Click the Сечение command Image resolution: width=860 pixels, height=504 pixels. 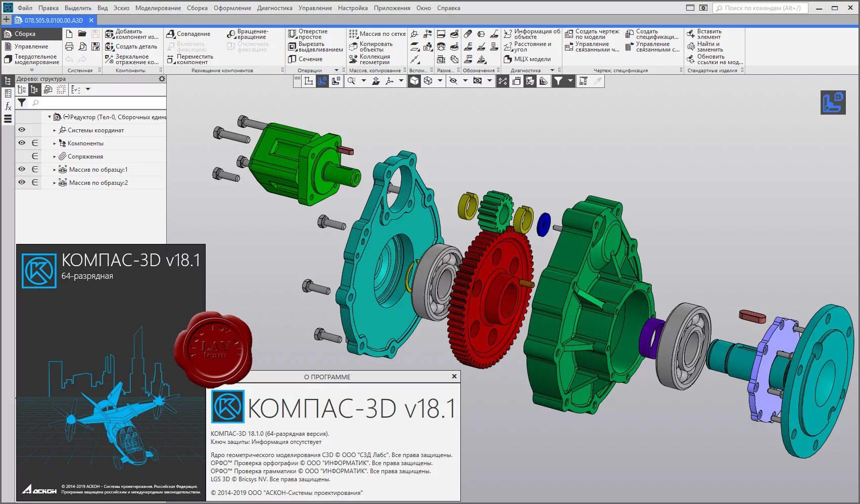tap(305, 59)
